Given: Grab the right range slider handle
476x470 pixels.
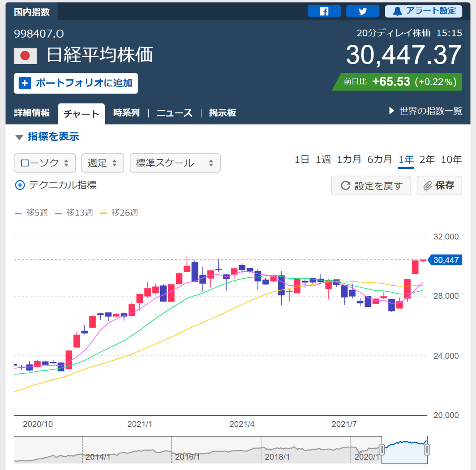Looking at the screenshot, I should (x=427, y=450).
